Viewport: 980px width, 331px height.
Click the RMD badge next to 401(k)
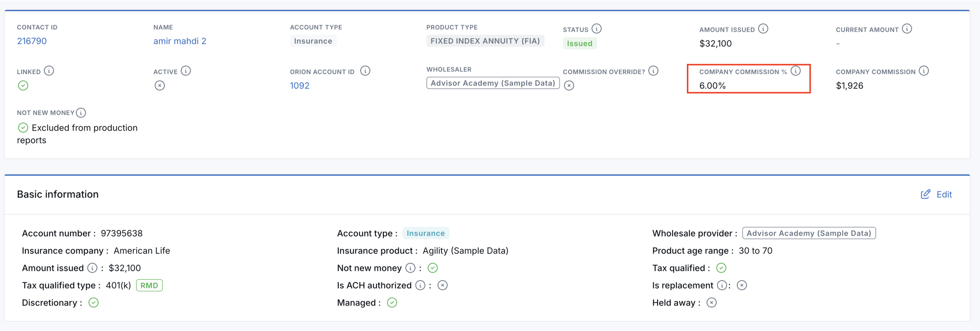click(149, 285)
